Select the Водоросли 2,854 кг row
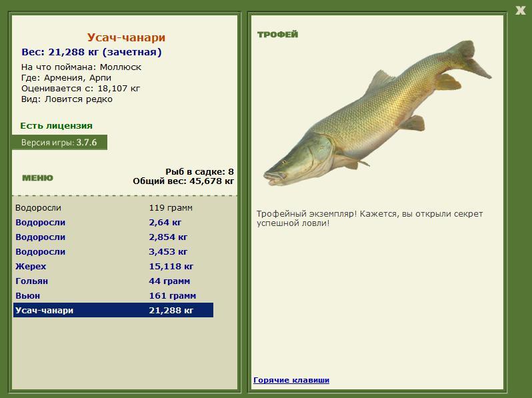This screenshot has width=532, height=398. pyautogui.click(x=113, y=237)
